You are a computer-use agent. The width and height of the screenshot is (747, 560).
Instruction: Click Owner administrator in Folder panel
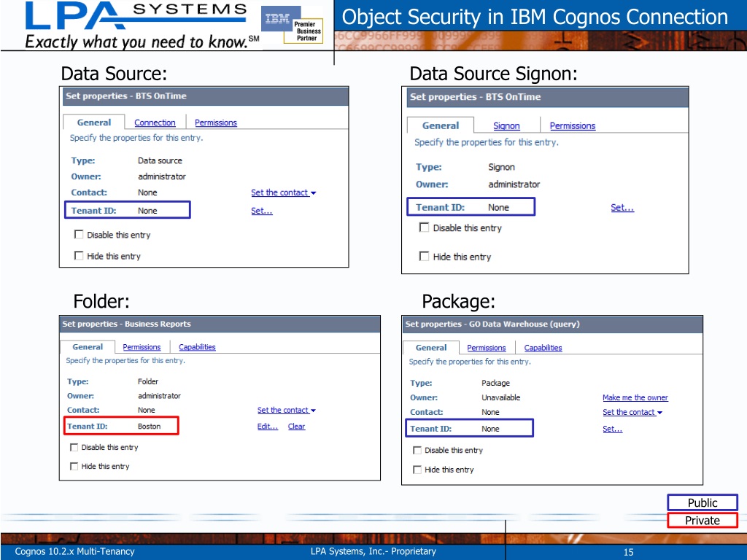[159, 396]
